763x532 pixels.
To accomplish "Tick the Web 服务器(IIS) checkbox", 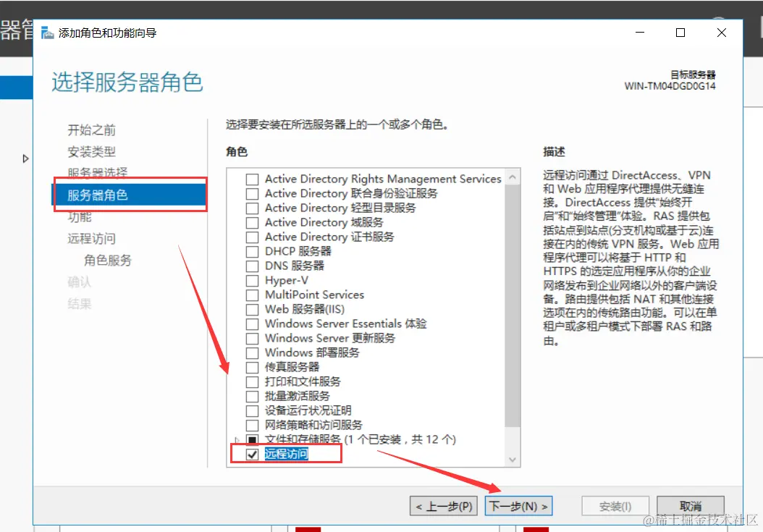I will pos(252,310).
